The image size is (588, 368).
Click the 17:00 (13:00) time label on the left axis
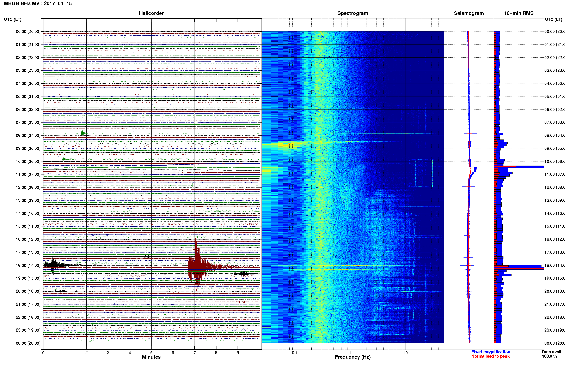(28, 252)
